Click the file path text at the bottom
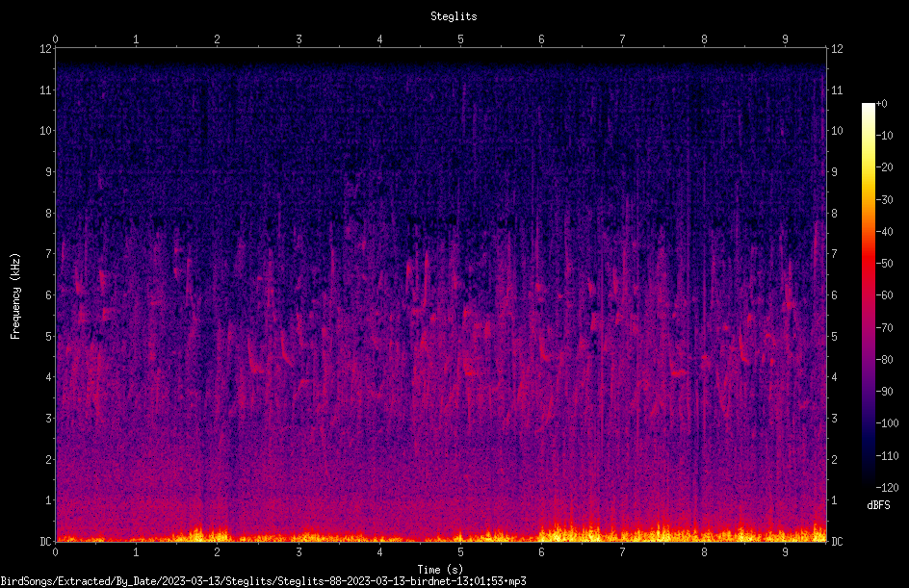The image size is (909, 588). 263,581
